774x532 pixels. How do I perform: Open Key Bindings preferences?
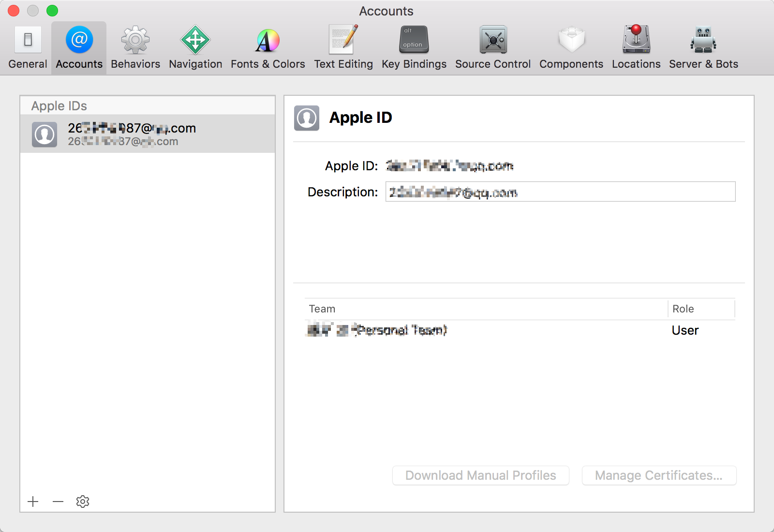414,48
